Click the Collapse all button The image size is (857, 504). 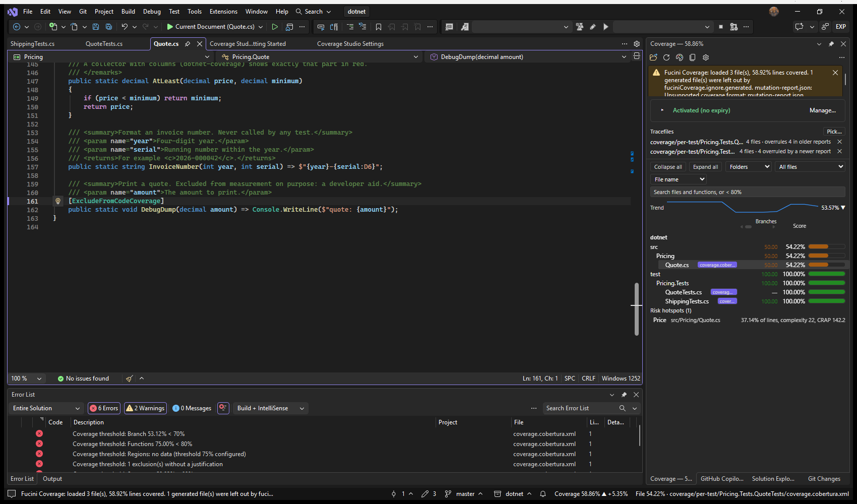coord(668,167)
